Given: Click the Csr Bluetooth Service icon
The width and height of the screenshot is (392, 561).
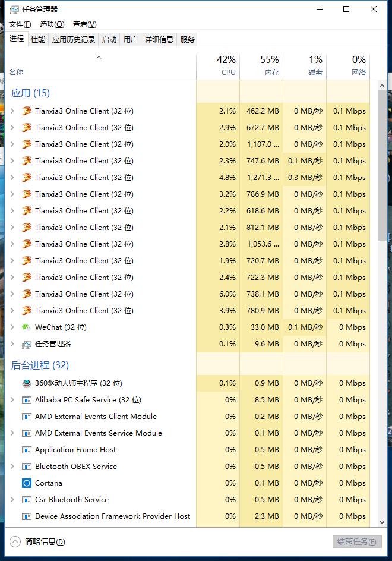Looking at the screenshot, I should coord(27,500).
